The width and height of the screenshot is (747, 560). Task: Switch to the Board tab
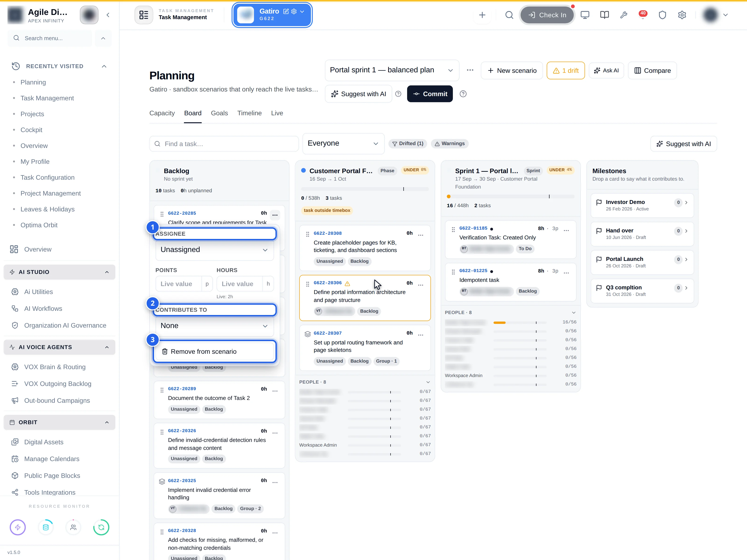[193, 113]
